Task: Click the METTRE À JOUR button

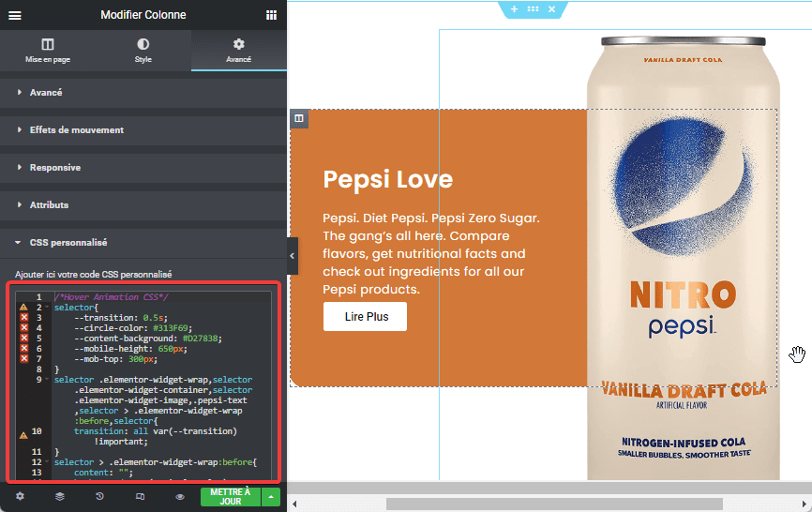Action: coord(231,496)
